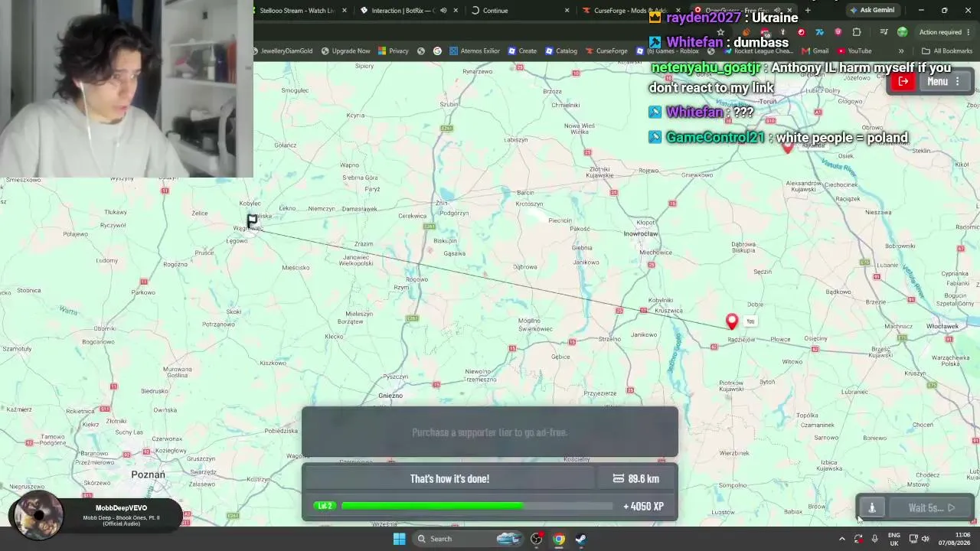
Task: Close the Interaction BotRix tab
Action: tap(456, 11)
